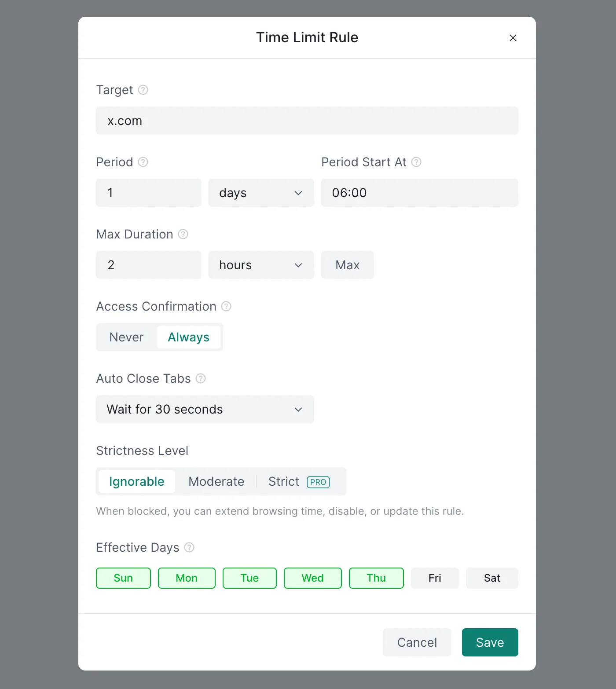Viewport: 616px width, 689px height.
Task: Click the Target field containing x.com
Action: pos(307,121)
